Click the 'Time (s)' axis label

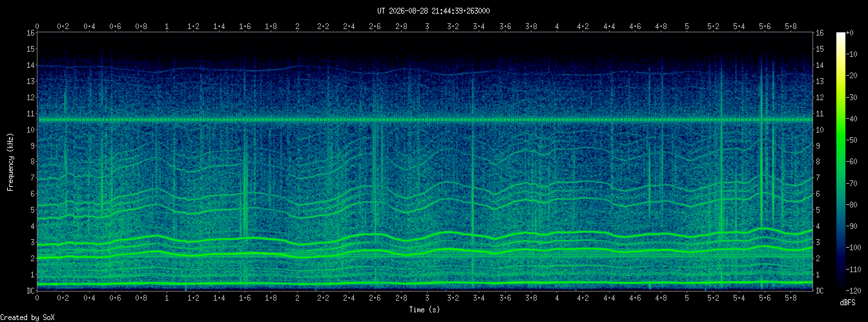[x=424, y=310]
